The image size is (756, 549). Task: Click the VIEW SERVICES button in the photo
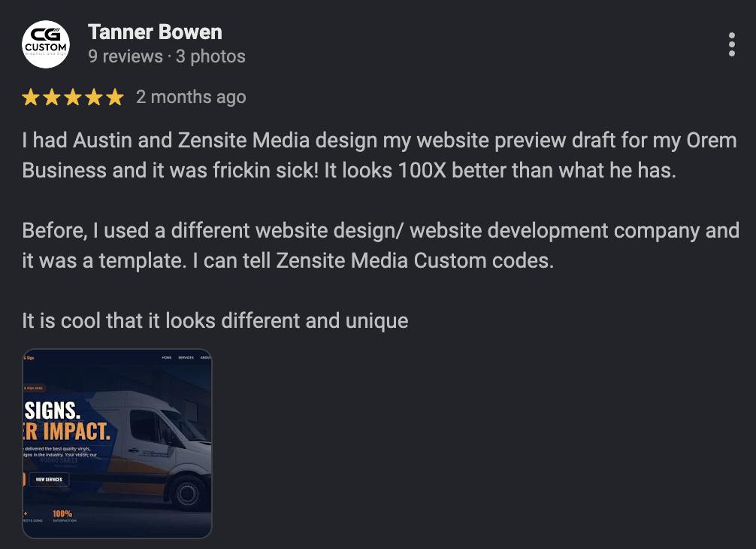(x=49, y=478)
